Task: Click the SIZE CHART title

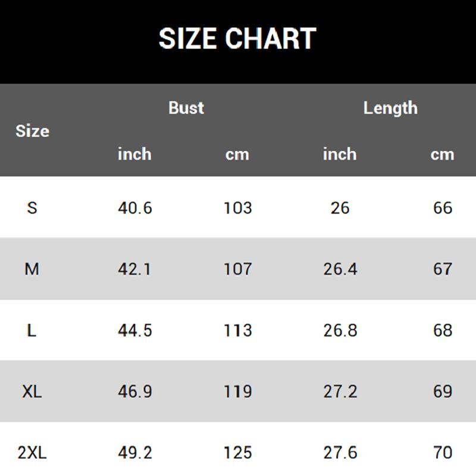Action: (237, 39)
